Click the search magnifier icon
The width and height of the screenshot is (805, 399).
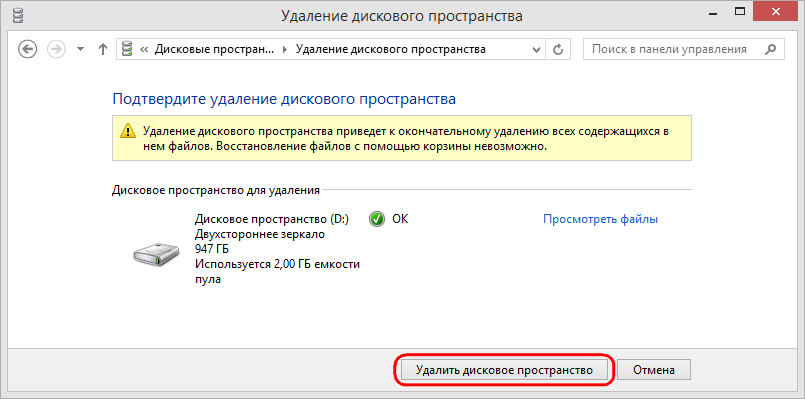(x=771, y=49)
